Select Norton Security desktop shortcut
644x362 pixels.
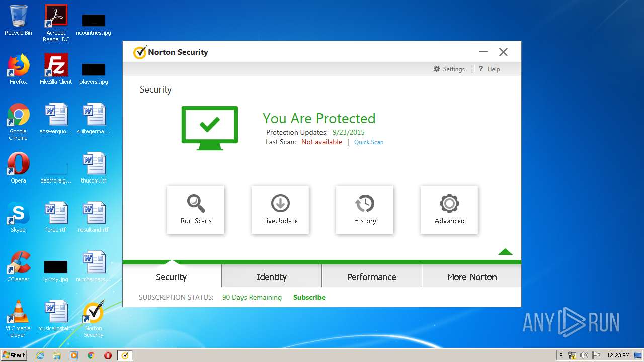[93, 319]
